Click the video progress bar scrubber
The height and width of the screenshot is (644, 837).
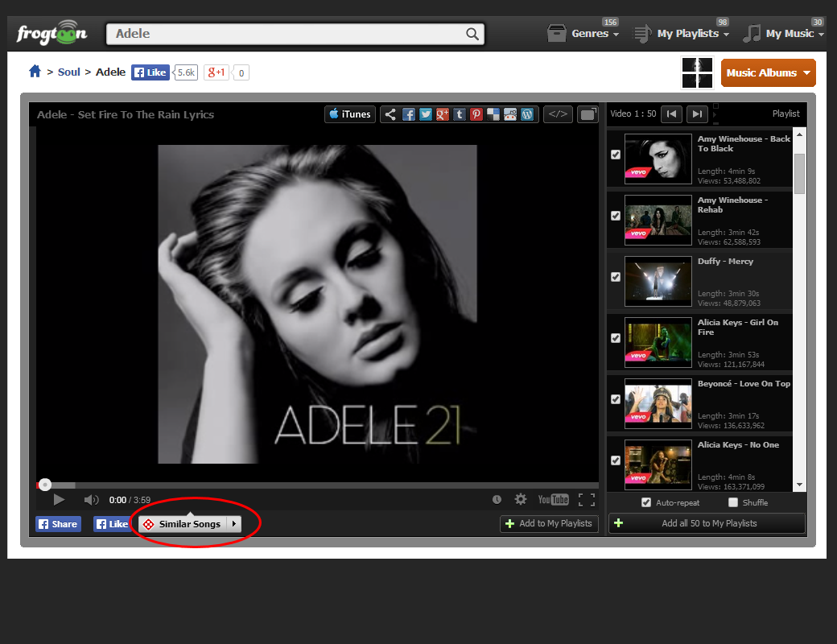[45, 485]
